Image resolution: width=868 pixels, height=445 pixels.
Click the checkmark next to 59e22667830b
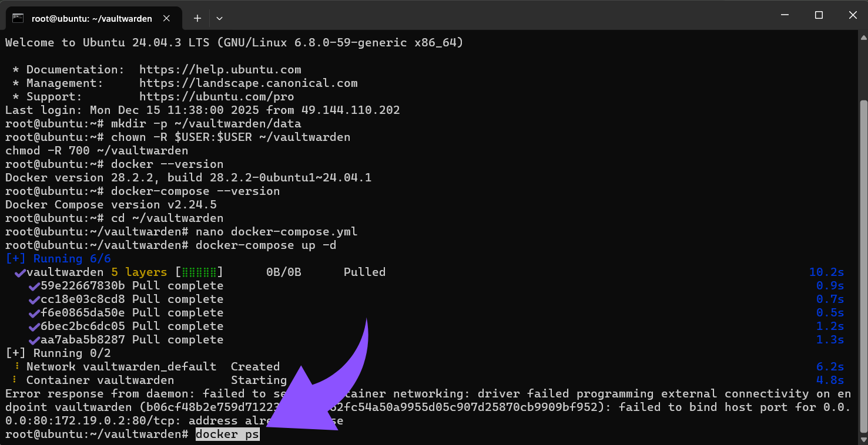[33, 285]
